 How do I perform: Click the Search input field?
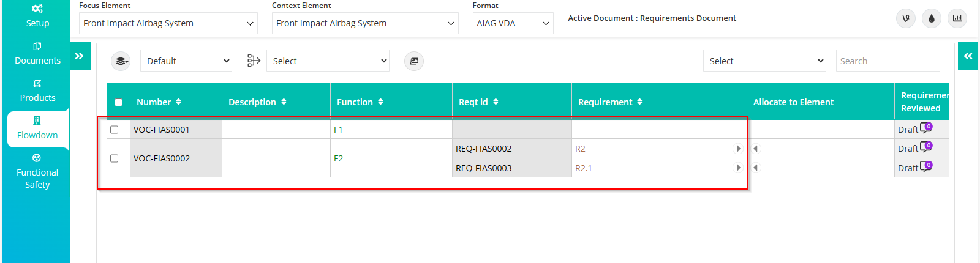coord(888,61)
